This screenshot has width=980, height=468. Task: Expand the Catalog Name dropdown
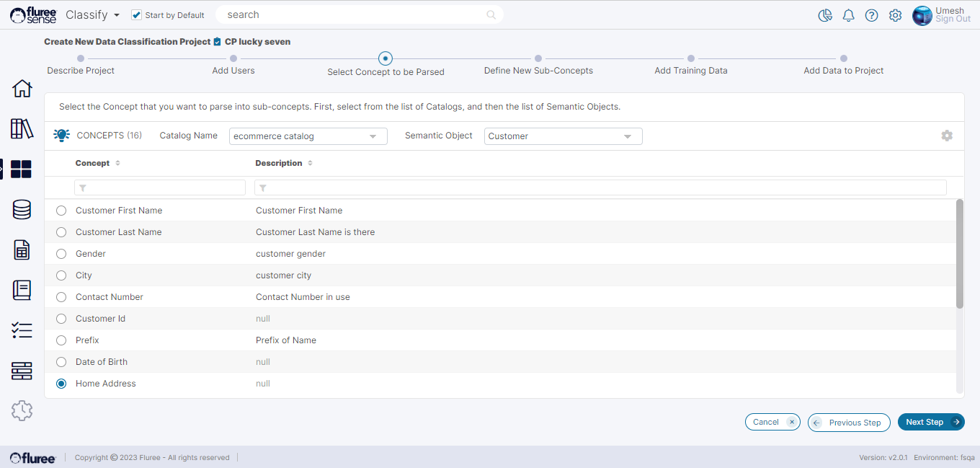(308, 136)
